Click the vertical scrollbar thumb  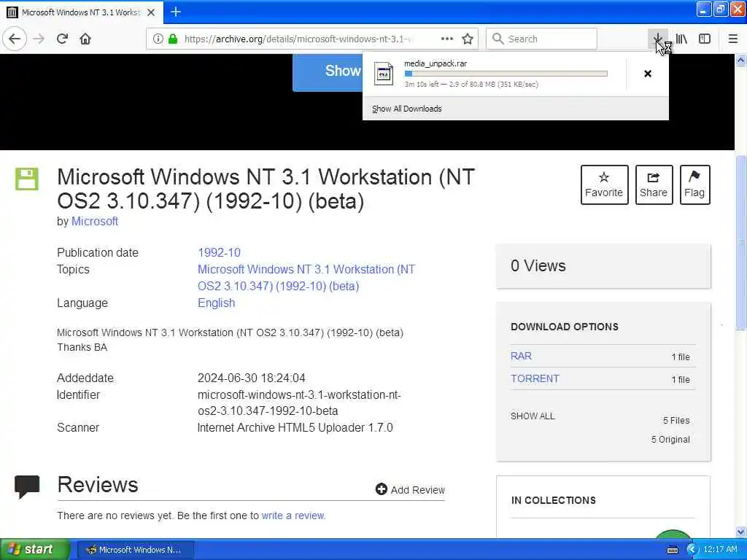[740, 243]
